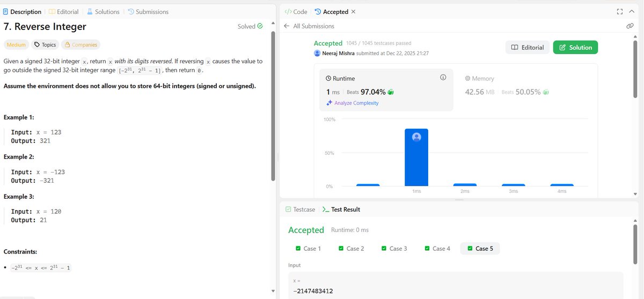Switch to the Editorial tab
This screenshot has width=644, height=299.
[x=63, y=12]
